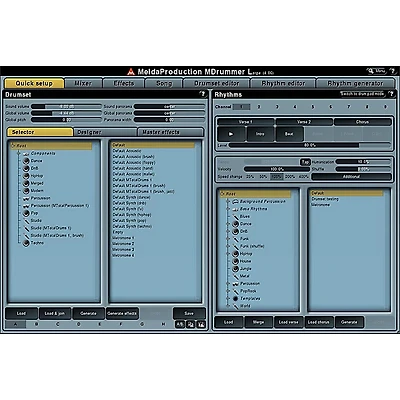
Task: Select the Studio drumstick icon in Drumset tree
Action: click(26, 221)
